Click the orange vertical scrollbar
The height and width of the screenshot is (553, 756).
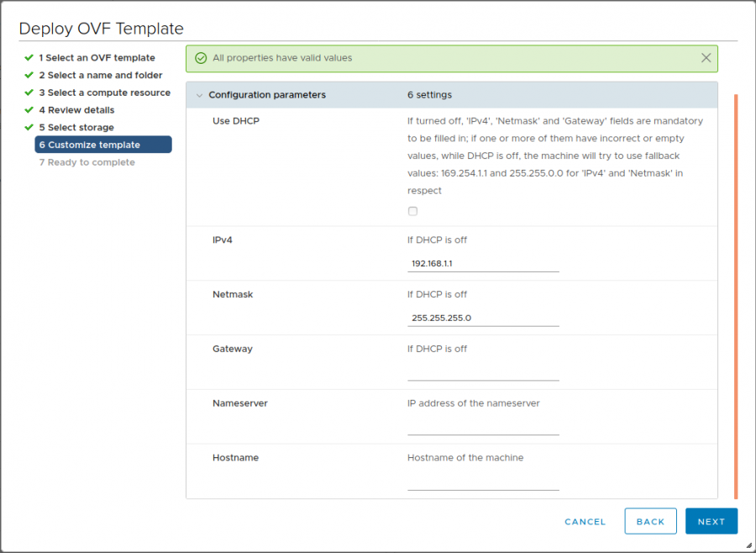click(x=736, y=296)
